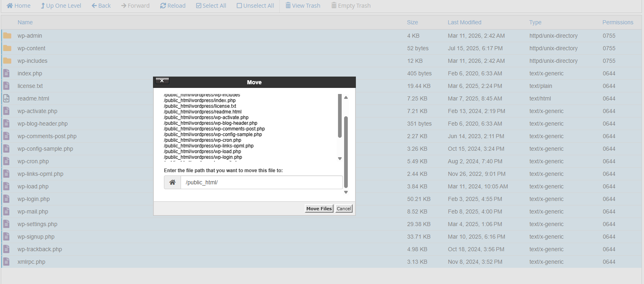Image resolution: width=644 pixels, height=284 pixels.
Task: Sort the listing by Size column
Action: 412,22
